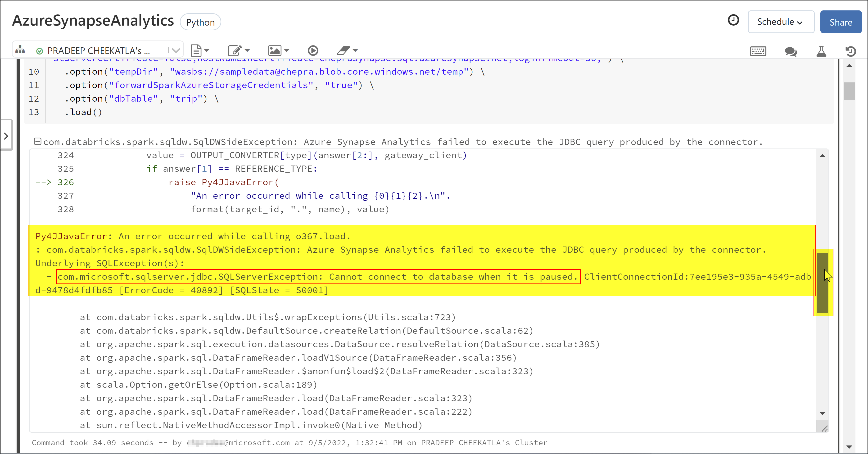Expand the left sidebar arrow
868x454 pixels.
click(x=6, y=136)
